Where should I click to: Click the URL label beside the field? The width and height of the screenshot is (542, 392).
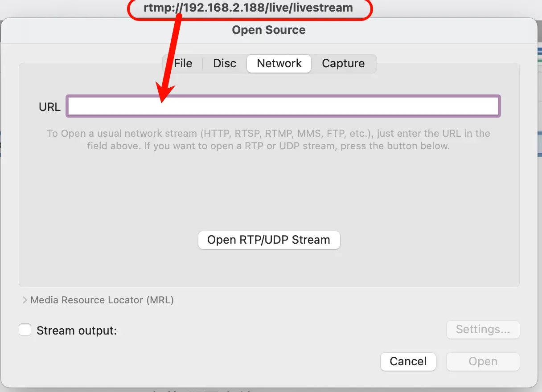(49, 107)
